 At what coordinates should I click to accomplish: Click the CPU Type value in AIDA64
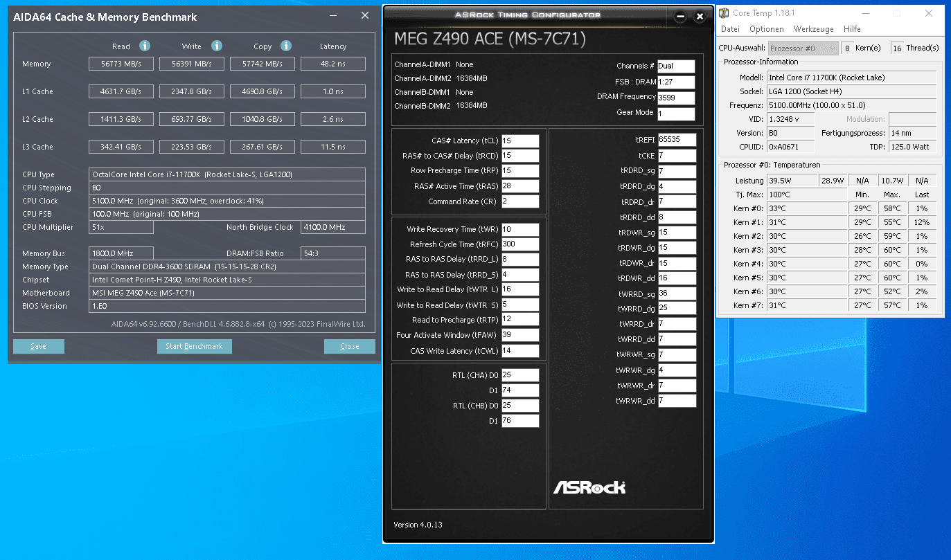pyautogui.click(x=227, y=174)
